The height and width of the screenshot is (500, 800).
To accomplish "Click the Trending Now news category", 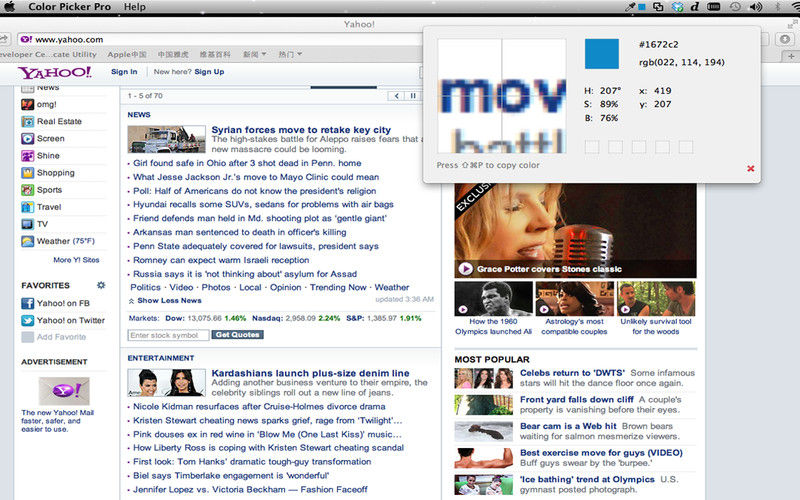I will point(338,287).
